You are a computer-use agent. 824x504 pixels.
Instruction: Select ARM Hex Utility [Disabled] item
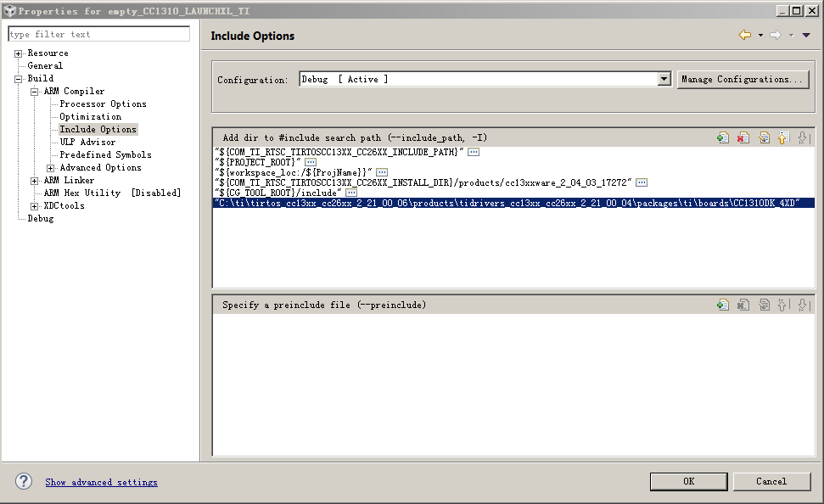click(112, 193)
